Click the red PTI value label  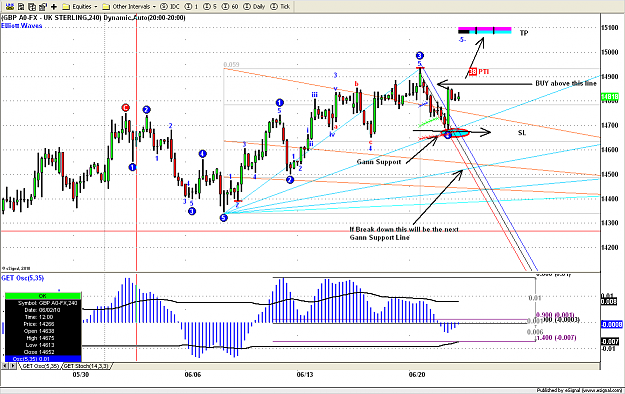pos(479,72)
